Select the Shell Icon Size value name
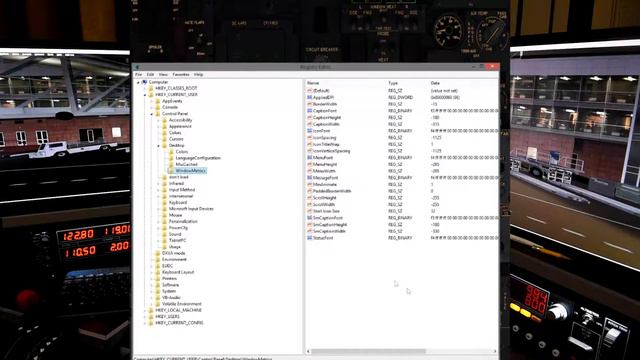Viewport: 640px width, 360px height. [326, 211]
